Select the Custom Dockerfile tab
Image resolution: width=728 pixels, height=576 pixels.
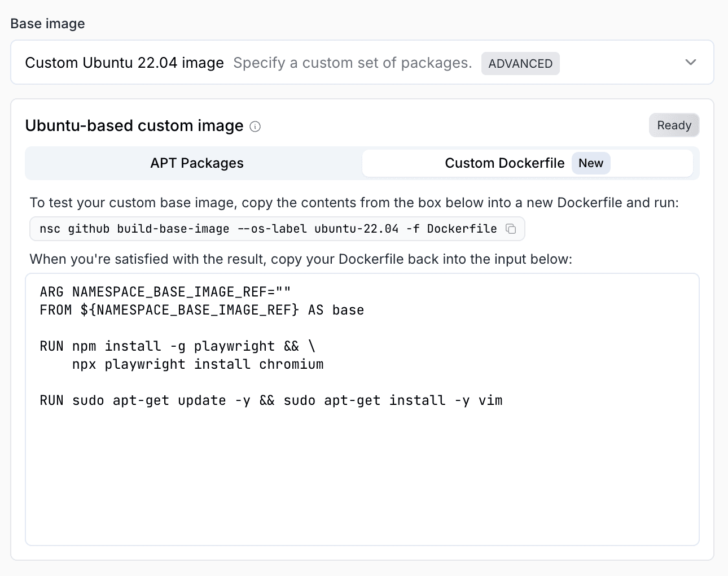[x=505, y=163]
